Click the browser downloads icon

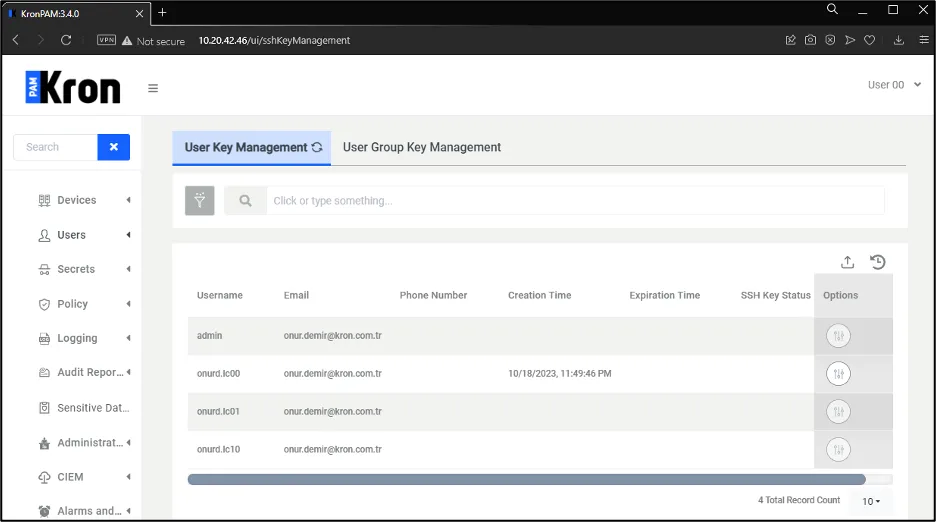pyautogui.click(x=898, y=40)
